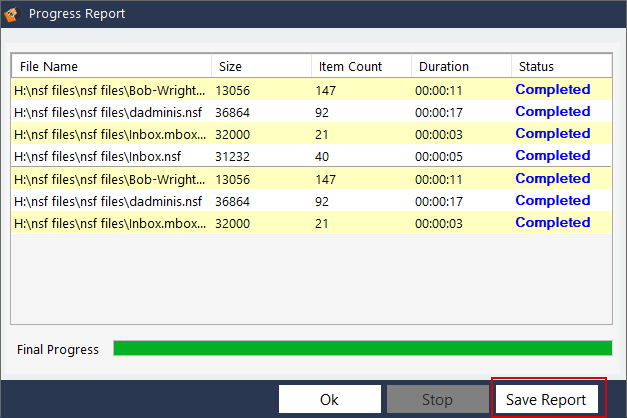Click the size value 31232
This screenshot has width=627, height=418.
(235, 156)
